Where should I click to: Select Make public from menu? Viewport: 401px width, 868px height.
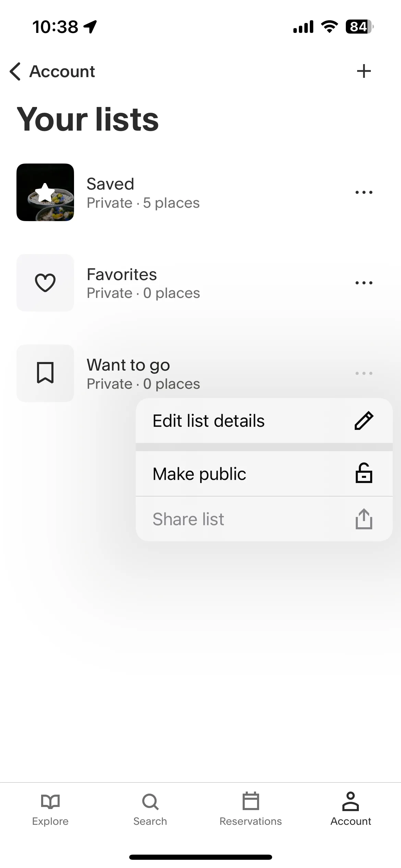[264, 474]
